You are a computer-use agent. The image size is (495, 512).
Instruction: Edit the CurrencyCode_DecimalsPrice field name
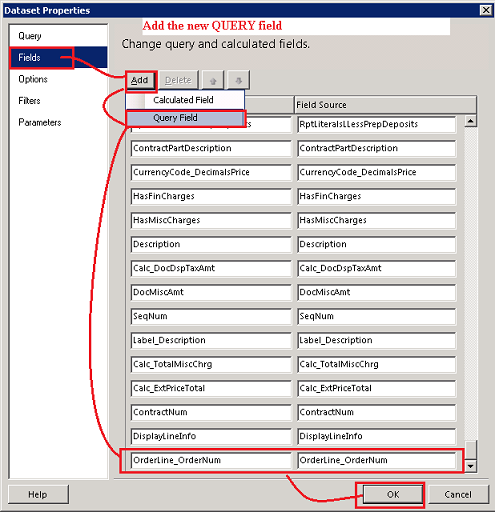211,172
